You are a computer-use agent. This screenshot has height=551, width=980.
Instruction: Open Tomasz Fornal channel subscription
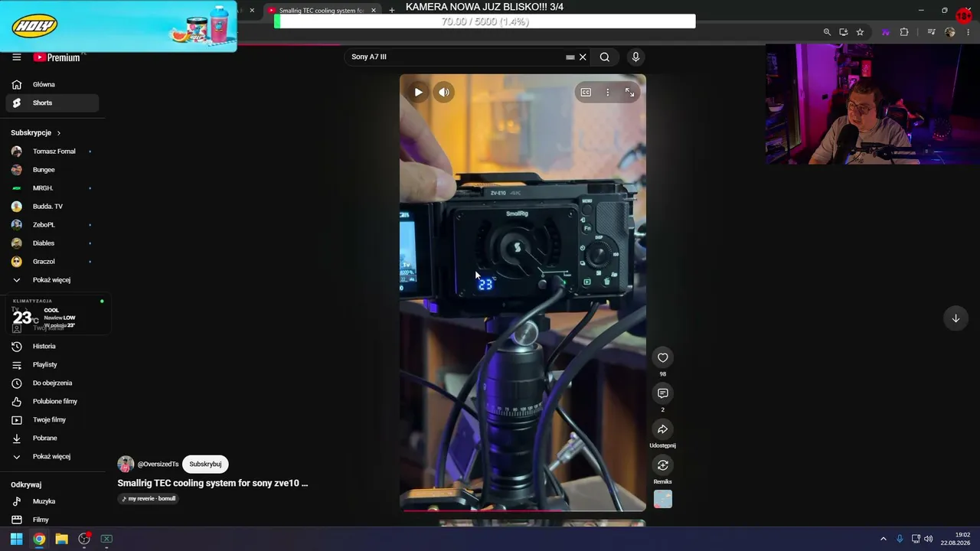coord(53,152)
